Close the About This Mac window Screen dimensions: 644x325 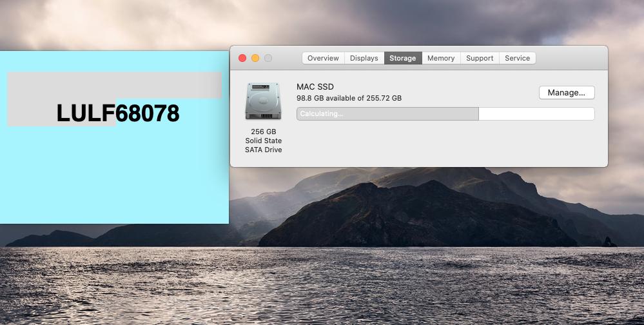pyautogui.click(x=242, y=58)
